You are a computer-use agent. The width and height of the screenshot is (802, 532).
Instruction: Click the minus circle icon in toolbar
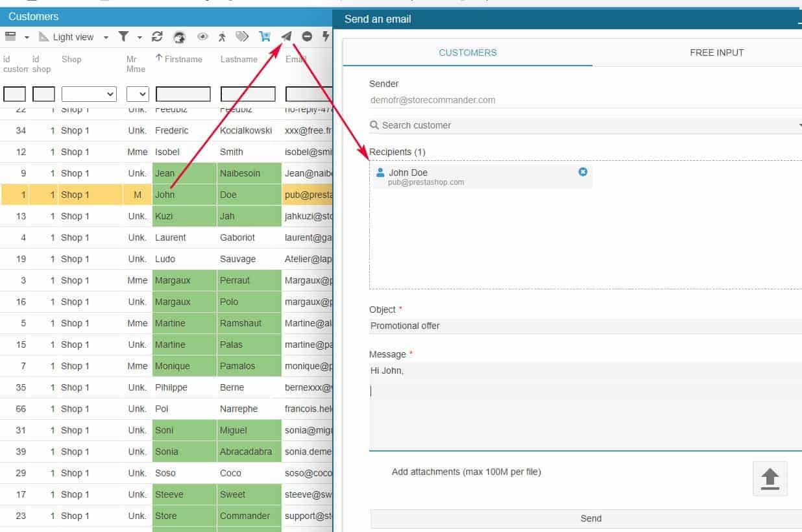[307, 36]
